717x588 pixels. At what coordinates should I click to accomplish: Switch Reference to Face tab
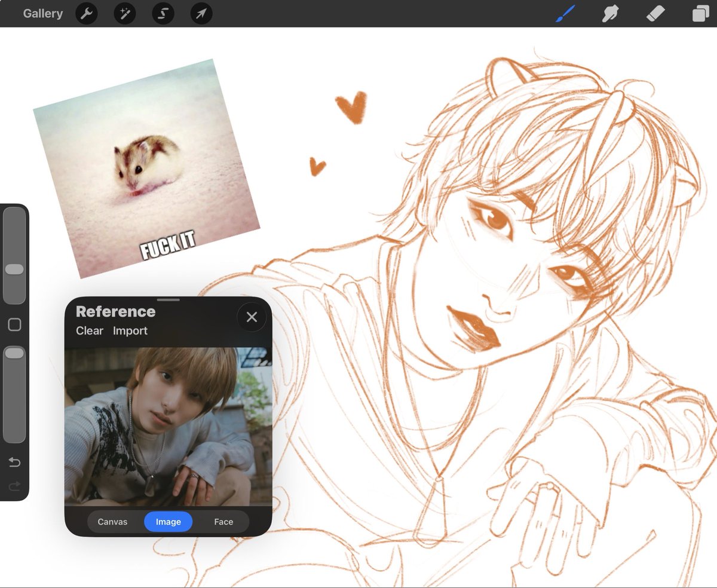coord(223,522)
